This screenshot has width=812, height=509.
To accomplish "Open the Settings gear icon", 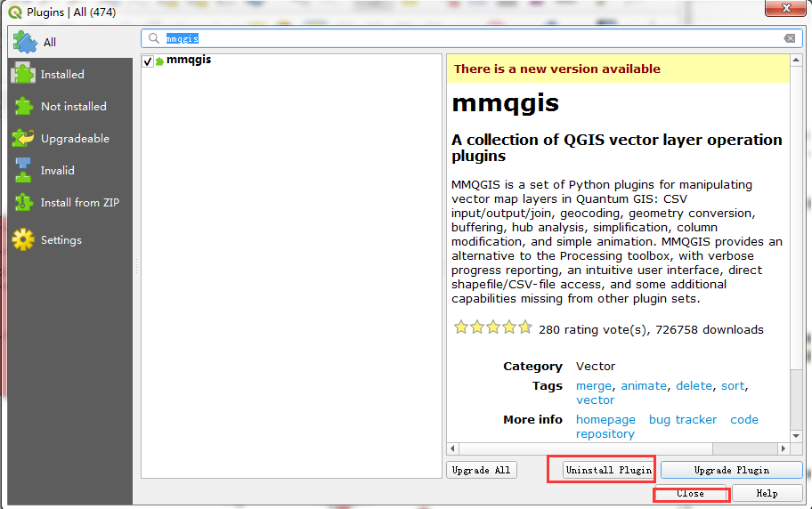I will click(x=23, y=239).
